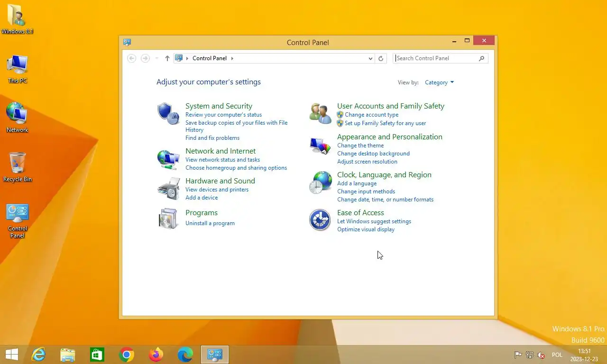This screenshot has width=607, height=364.
Task: Open recent locations dropdown arrow
Action: click(x=157, y=58)
